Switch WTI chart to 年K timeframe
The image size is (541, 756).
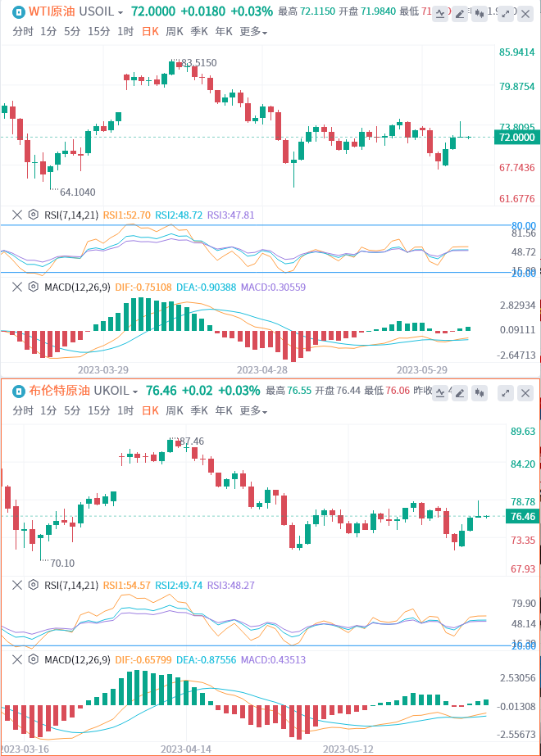tap(224, 32)
